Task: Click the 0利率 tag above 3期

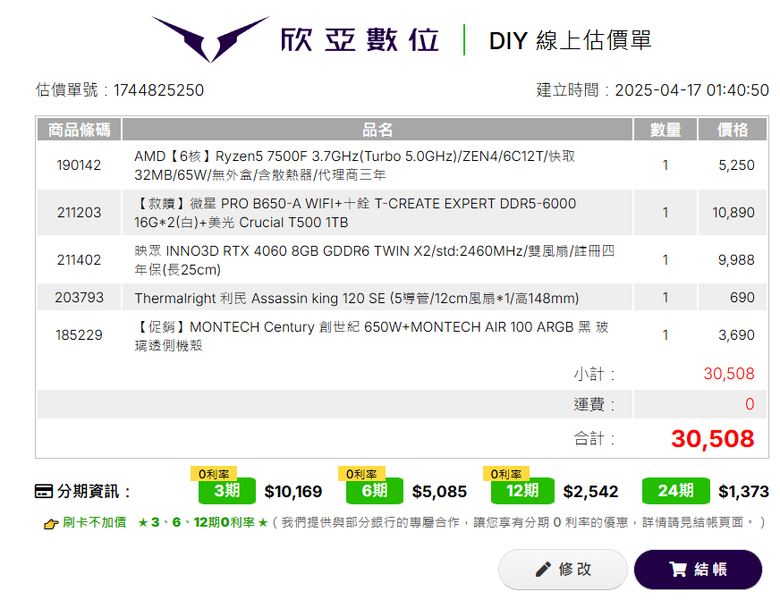Action: click(213, 473)
